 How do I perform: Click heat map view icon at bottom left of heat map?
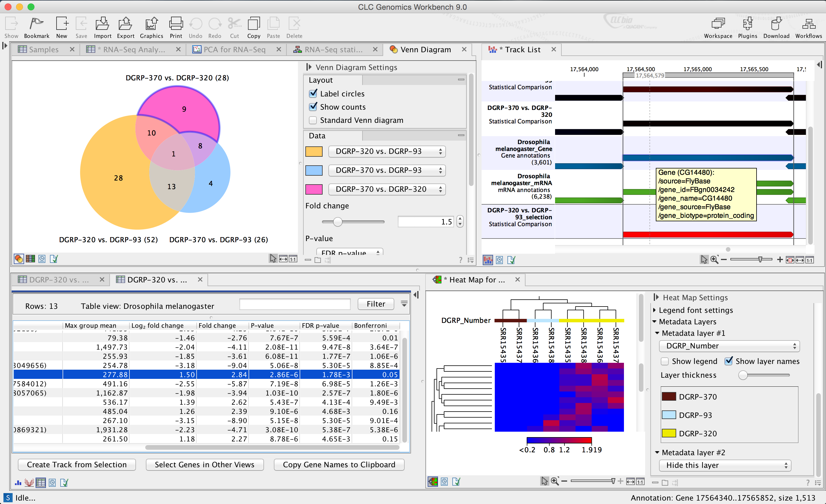point(433,482)
